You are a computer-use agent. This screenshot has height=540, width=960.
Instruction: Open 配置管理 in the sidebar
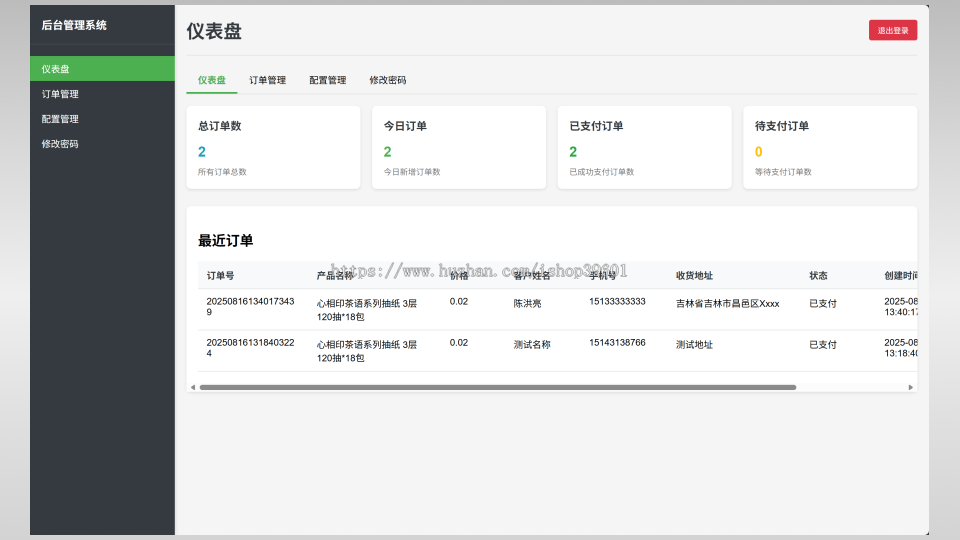click(102, 119)
